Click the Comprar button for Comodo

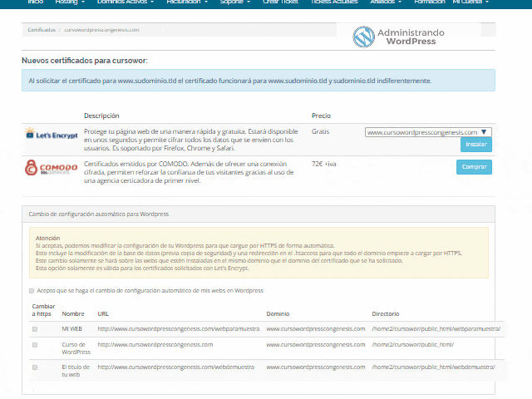474,167
